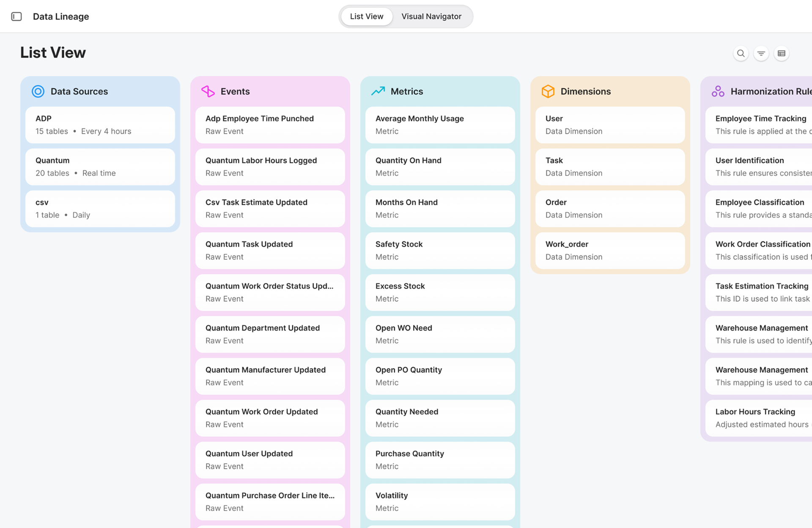
Task: Open Average Monthly Usage metric
Action: click(x=440, y=125)
